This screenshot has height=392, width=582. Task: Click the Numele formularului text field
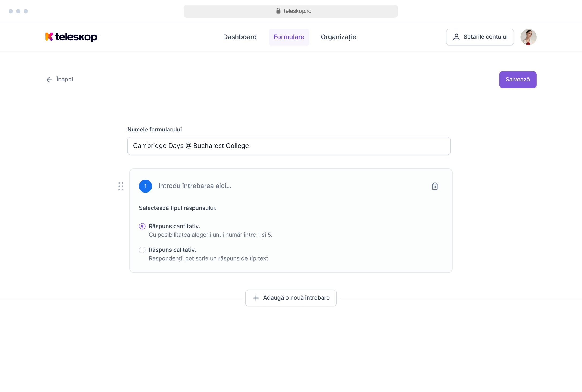click(x=289, y=146)
